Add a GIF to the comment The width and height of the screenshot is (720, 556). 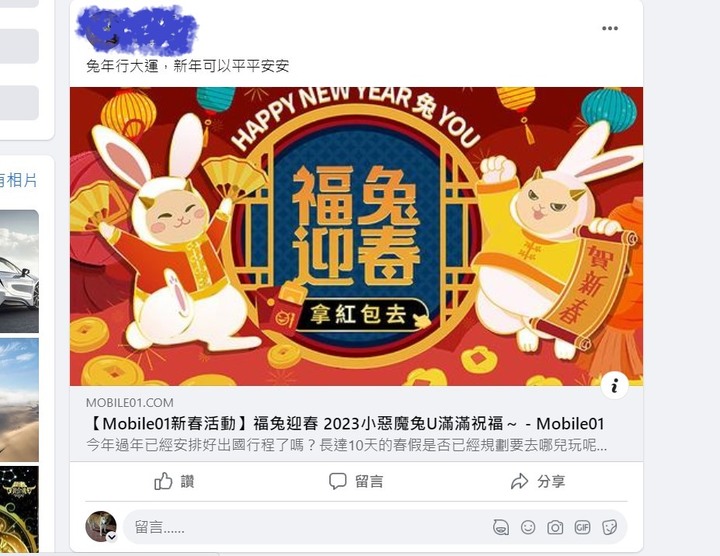pos(582,528)
